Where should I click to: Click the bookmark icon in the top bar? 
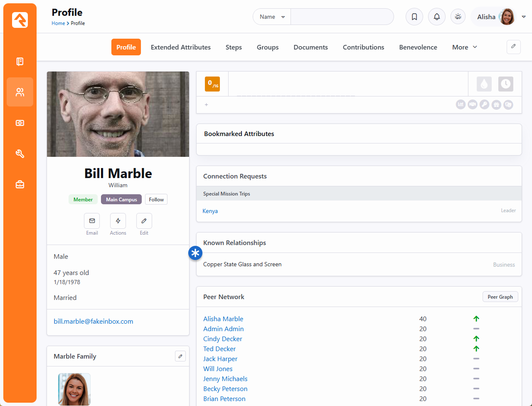[414, 17]
